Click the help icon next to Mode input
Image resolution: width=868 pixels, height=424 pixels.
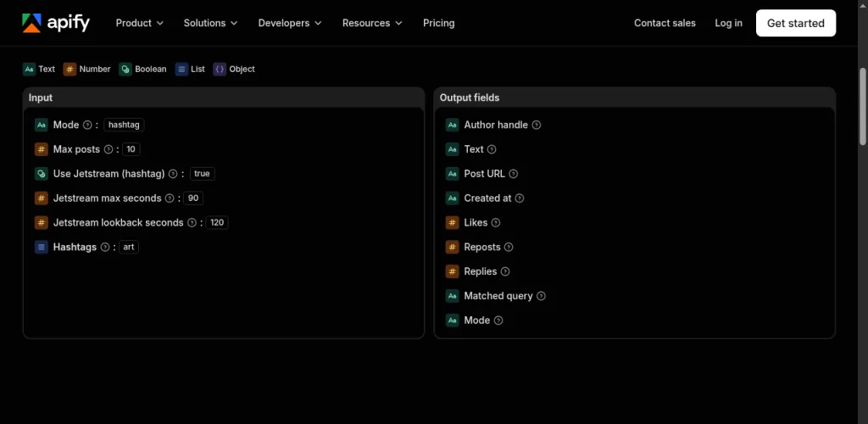tap(87, 126)
